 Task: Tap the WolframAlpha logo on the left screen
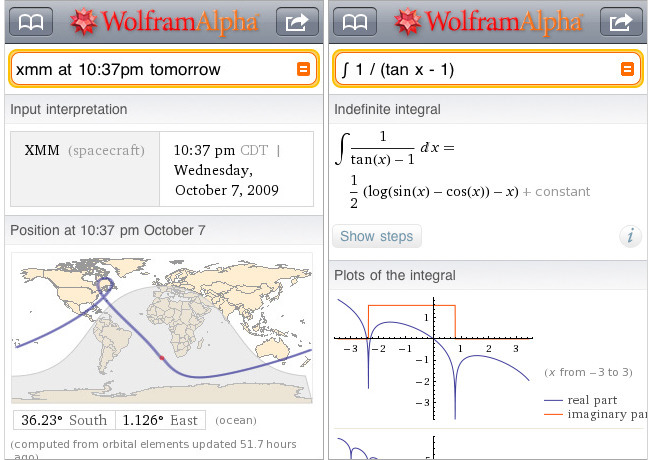[164, 22]
